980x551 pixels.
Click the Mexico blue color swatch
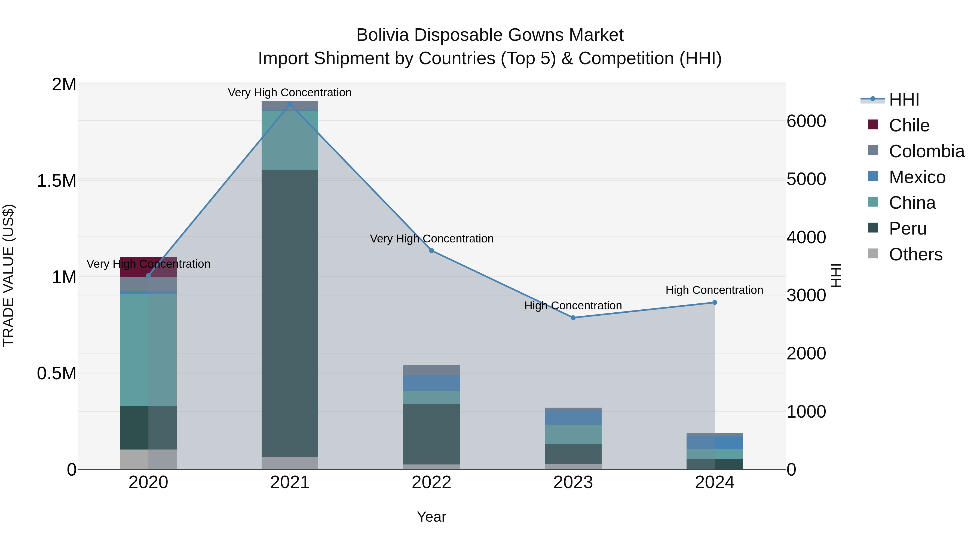pos(873,176)
